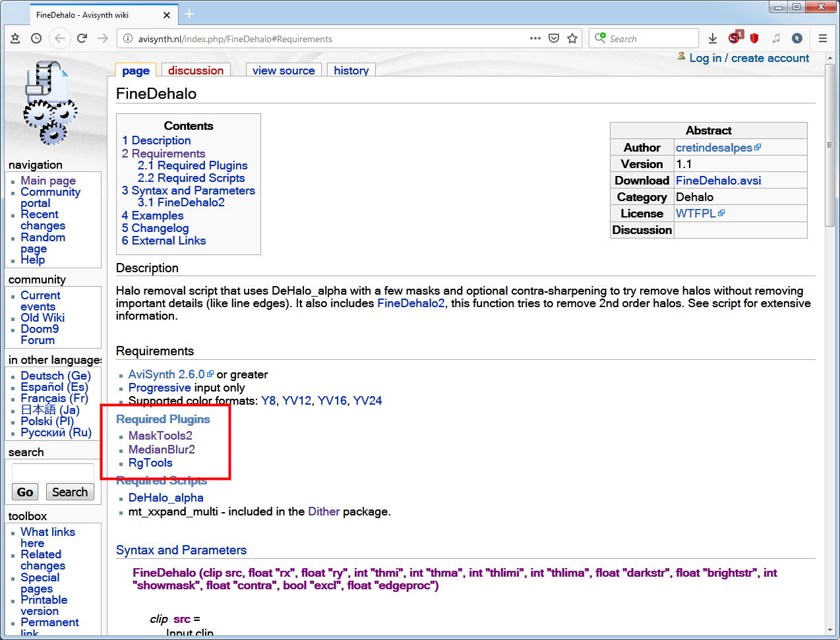Click the site information icon in the address bar

[128, 39]
